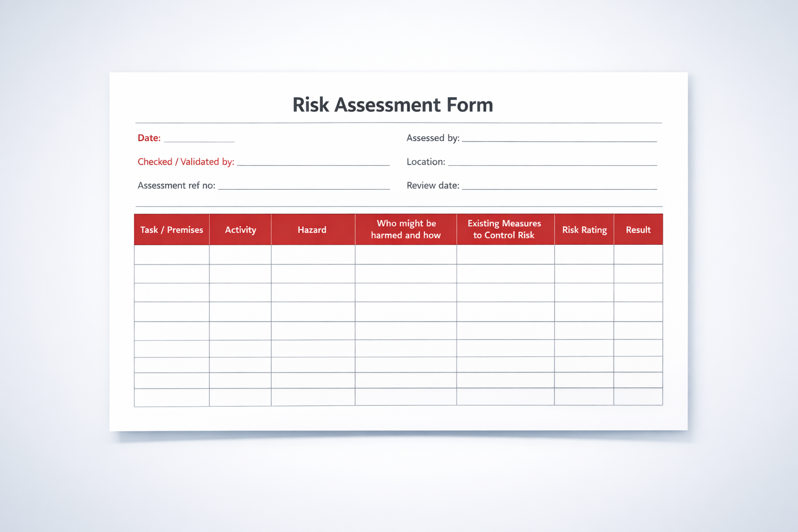Select the Hazard column header
This screenshot has height=532, width=798.
click(313, 230)
